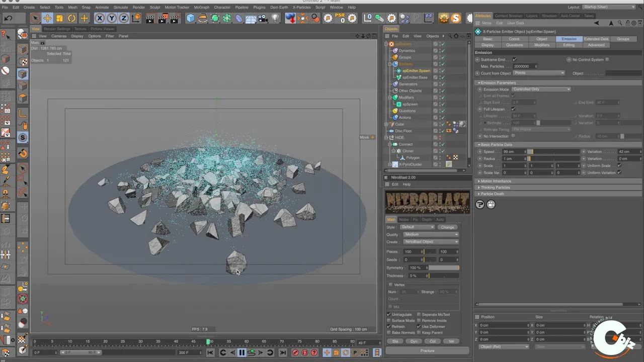Click the coordinate system icon

(136, 19)
